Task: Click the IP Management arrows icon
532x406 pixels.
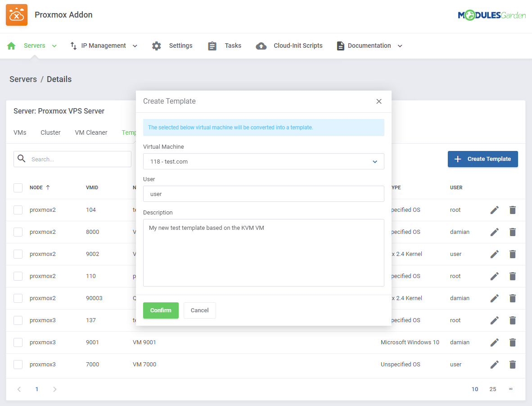Action: pyautogui.click(x=73, y=46)
